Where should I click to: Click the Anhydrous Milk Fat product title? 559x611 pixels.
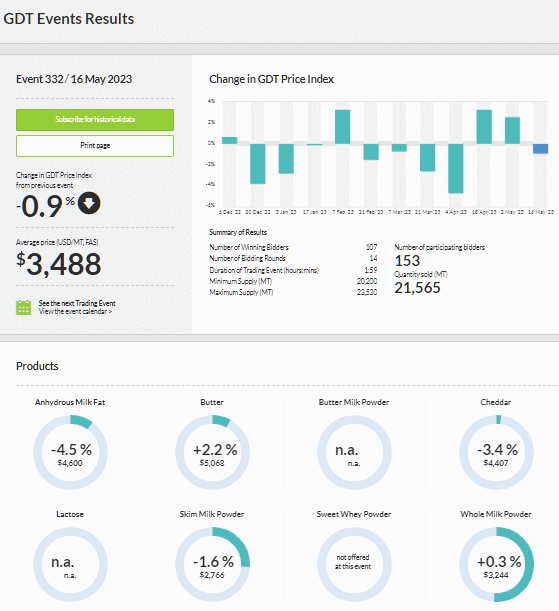[70, 402]
